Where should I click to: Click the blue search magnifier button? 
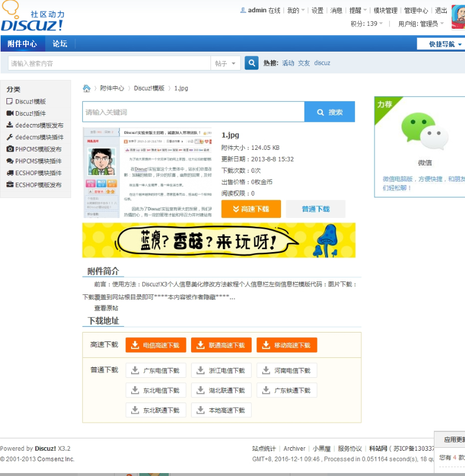pos(252,63)
